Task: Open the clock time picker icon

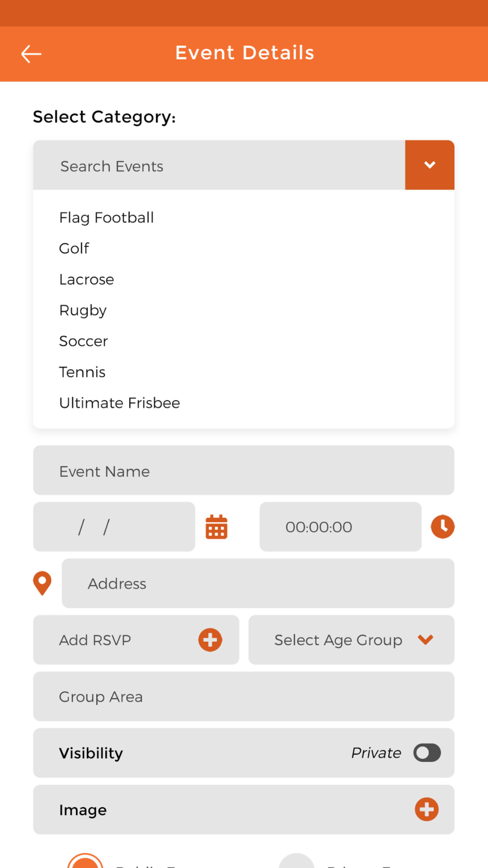Action: click(443, 527)
